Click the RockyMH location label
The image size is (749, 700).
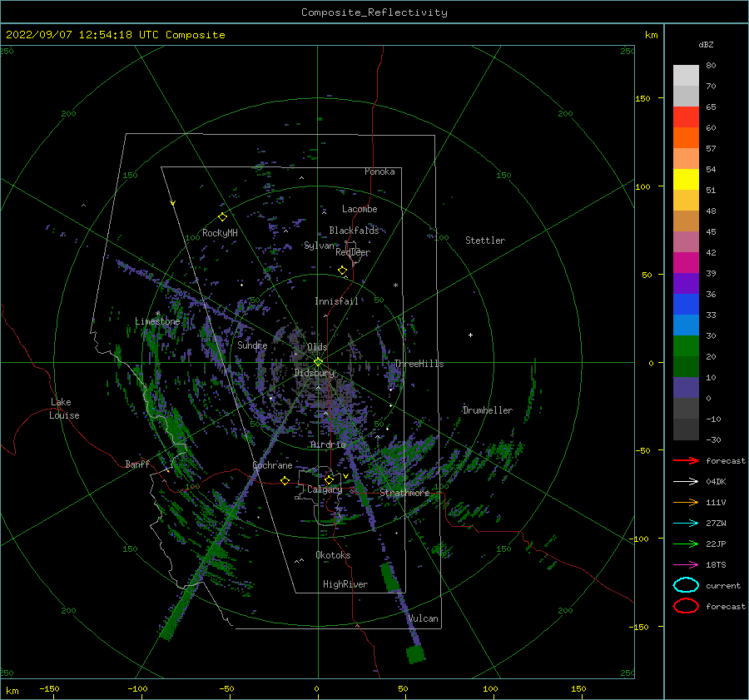(220, 233)
